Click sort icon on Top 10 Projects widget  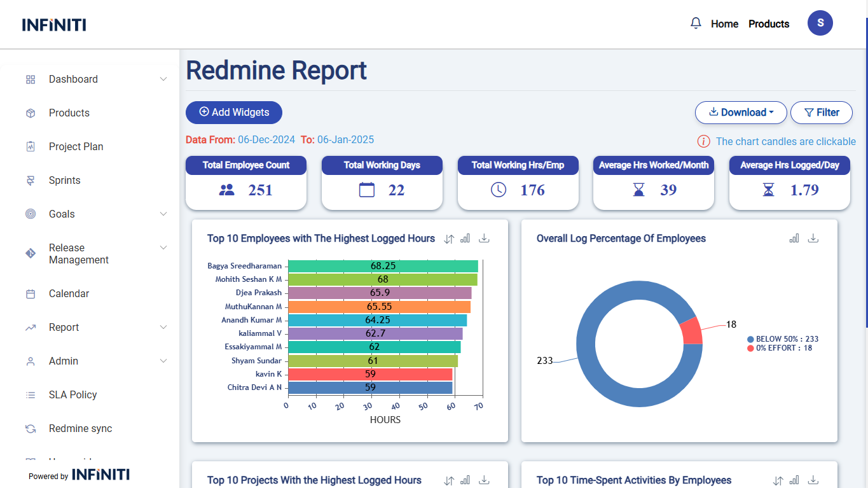[x=449, y=480]
